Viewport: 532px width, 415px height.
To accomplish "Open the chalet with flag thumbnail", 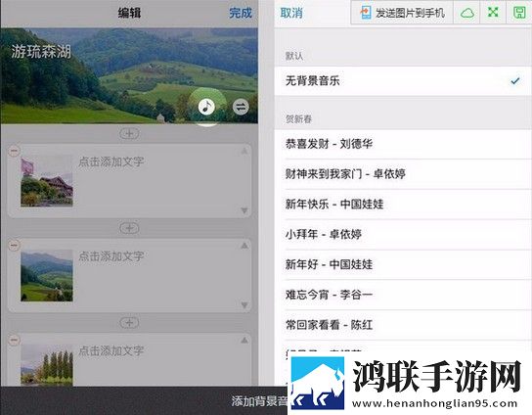I will (47, 181).
